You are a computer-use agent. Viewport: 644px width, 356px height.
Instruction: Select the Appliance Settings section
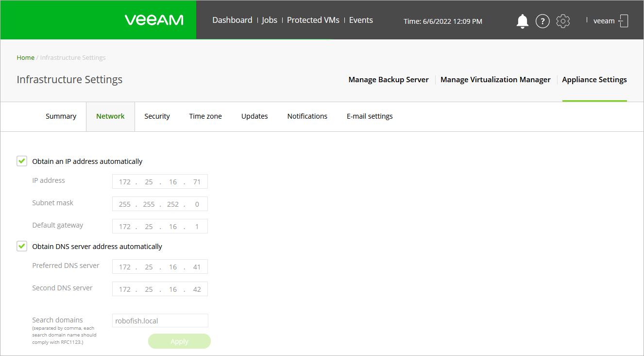click(x=594, y=80)
